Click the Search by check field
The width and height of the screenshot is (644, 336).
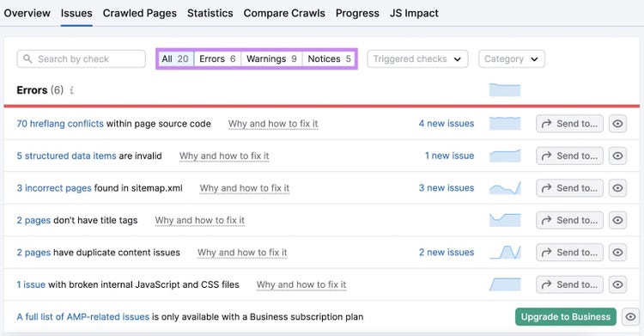click(82, 58)
